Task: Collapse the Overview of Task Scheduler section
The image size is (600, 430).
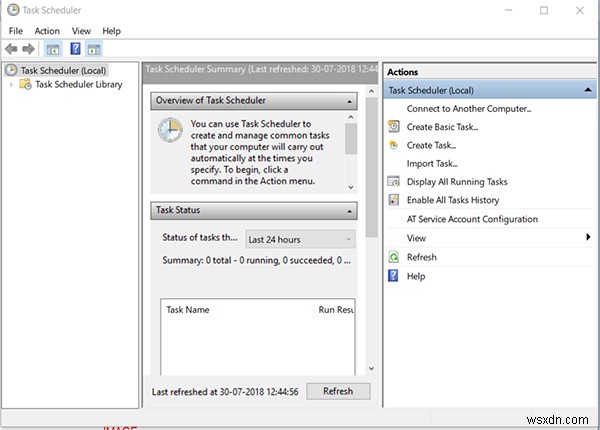Action: 349,101
